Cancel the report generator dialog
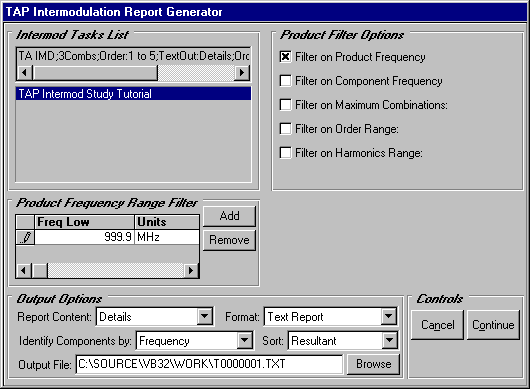The width and height of the screenshot is (530, 389). pos(437,325)
